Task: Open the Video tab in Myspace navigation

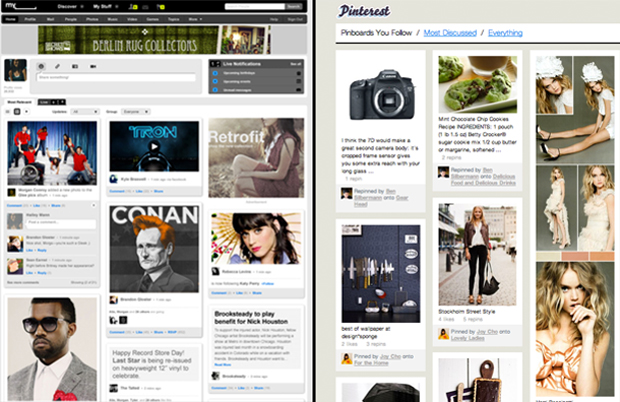Action: [x=132, y=19]
